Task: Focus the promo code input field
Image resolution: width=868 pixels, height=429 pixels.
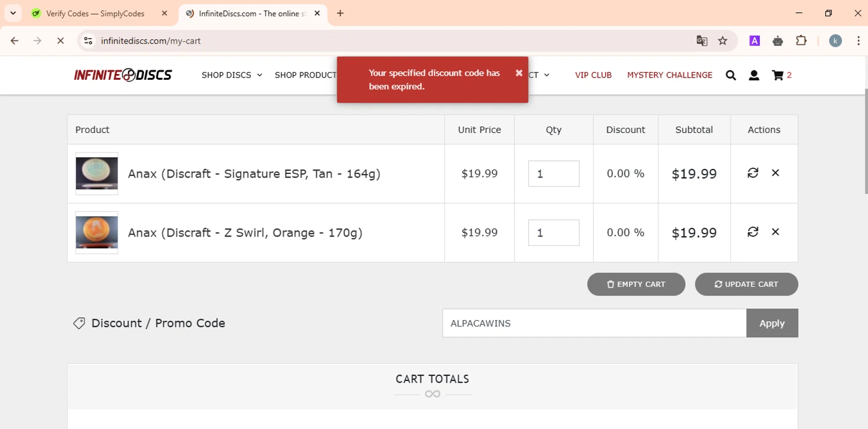Action: 594,323
